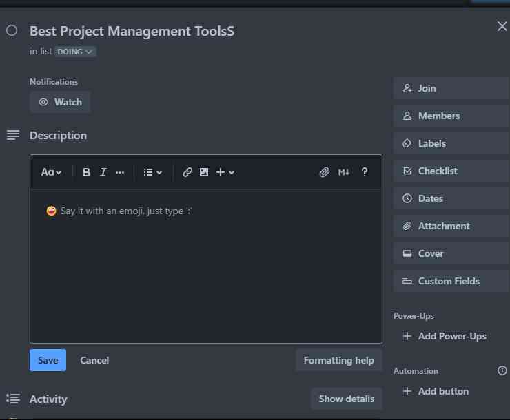Open the plus insert elements dropdown
Viewport: 510px width, 420px height.
click(x=225, y=172)
